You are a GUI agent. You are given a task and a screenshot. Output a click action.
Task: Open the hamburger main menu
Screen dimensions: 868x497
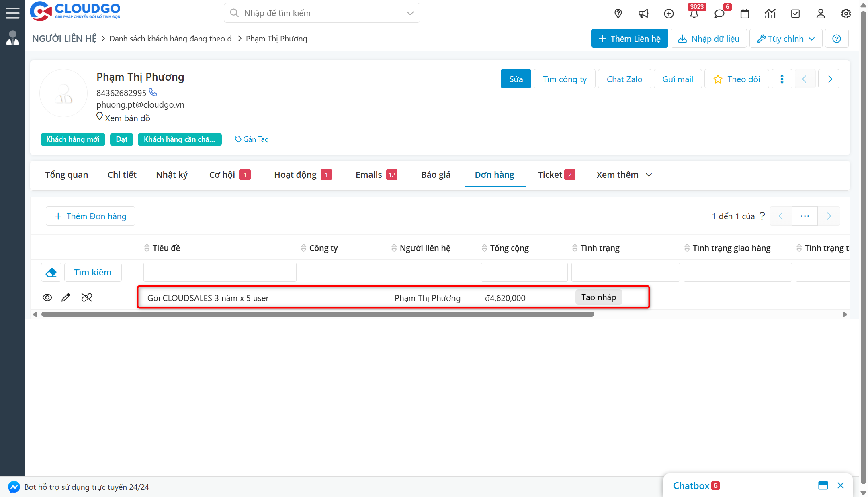12,13
